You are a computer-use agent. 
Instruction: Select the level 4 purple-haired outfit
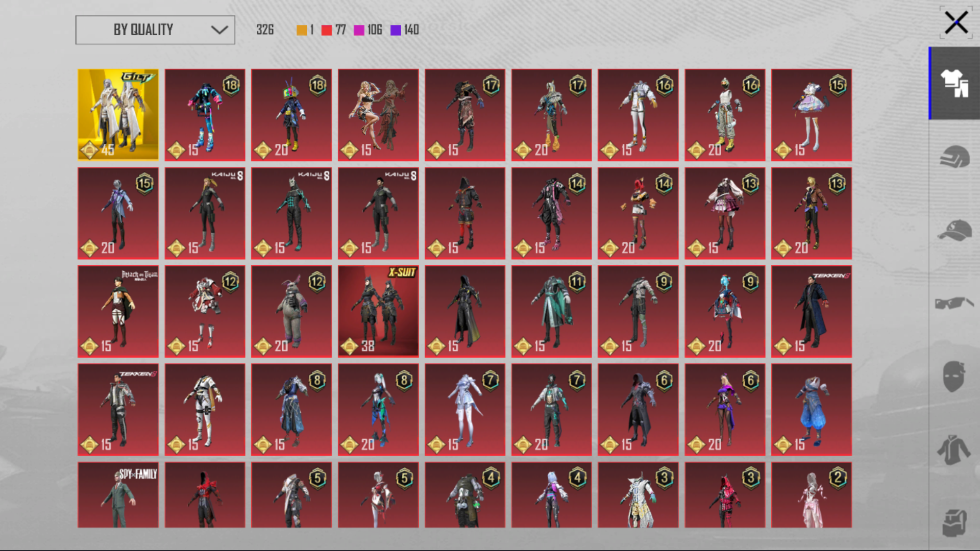pos(551,495)
